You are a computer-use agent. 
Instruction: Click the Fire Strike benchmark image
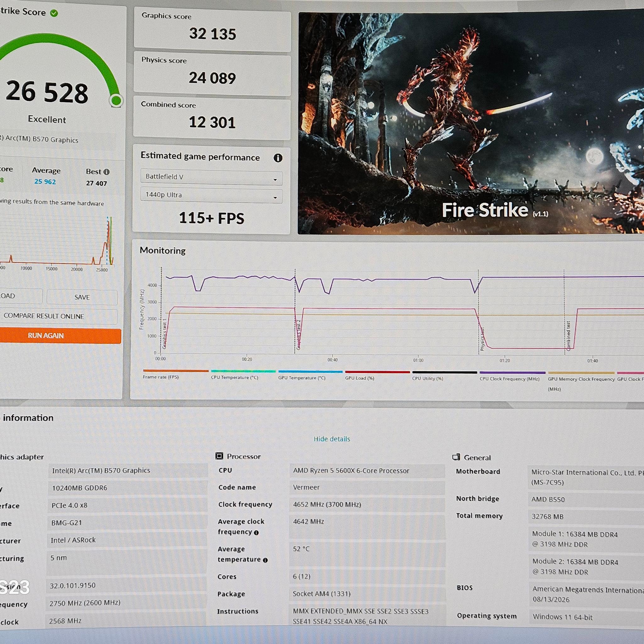coord(471,123)
